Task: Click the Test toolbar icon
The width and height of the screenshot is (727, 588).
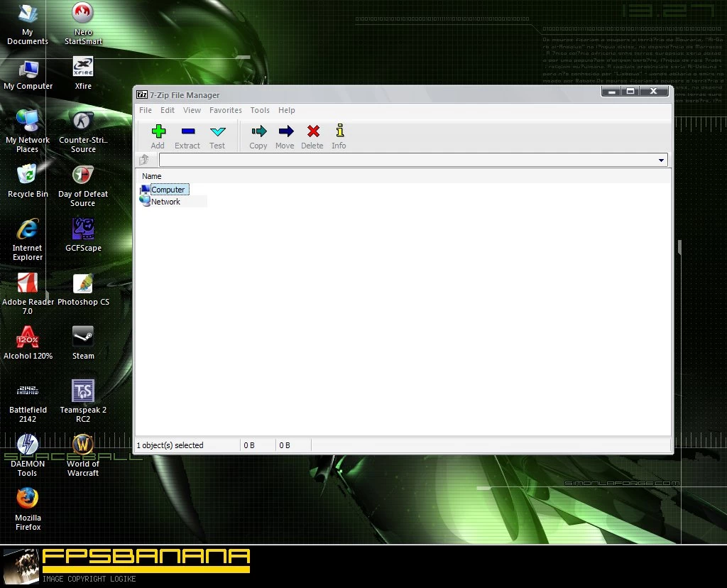Action: tap(217, 131)
